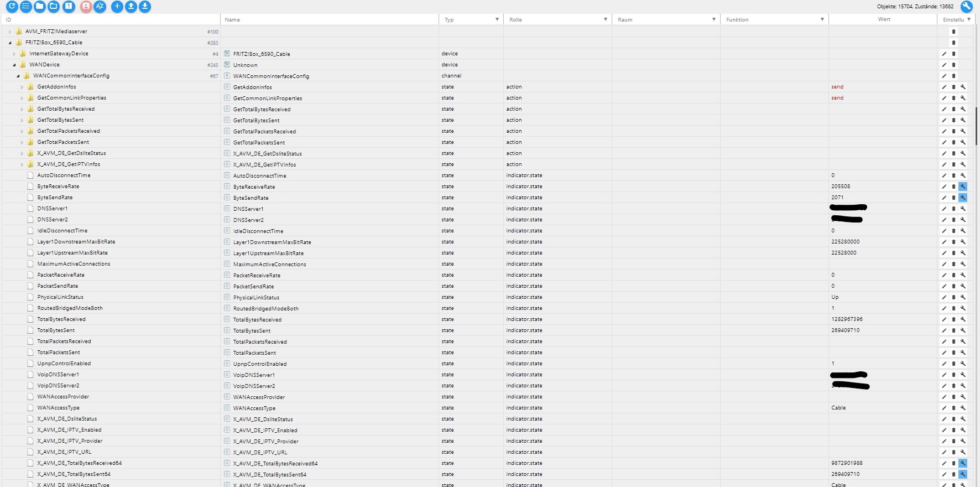Open active custom settings of ByteReceiveRate
Viewport: 980px width, 487px height.
pyautogui.click(x=963, y=186)
